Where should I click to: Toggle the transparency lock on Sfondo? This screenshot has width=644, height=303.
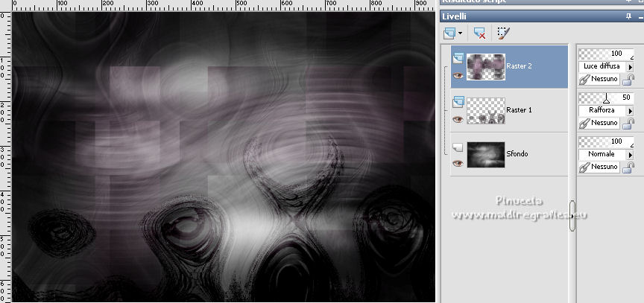628,168
